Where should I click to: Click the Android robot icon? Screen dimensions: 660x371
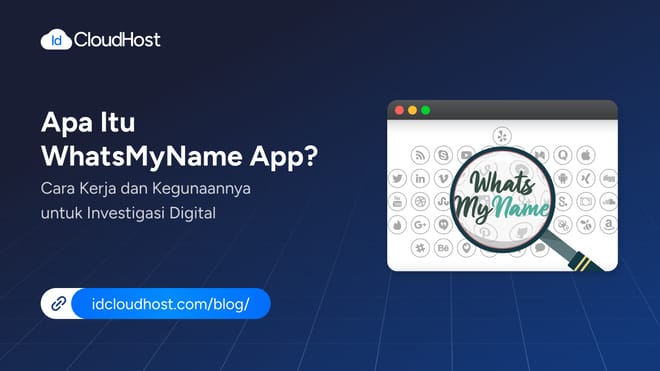563,178
